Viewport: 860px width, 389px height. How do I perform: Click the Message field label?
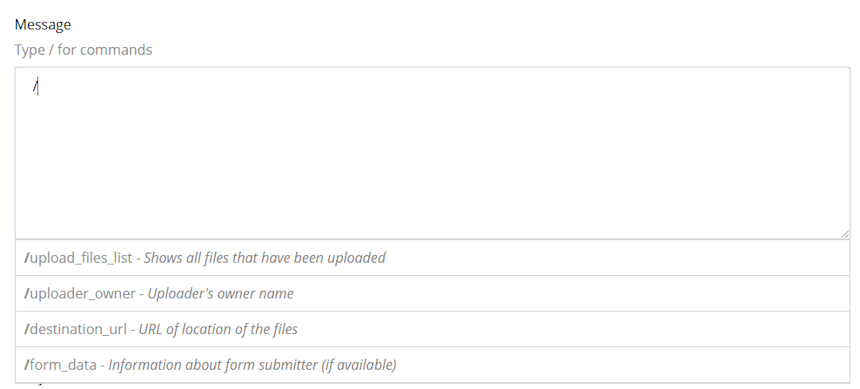(43, 25)
